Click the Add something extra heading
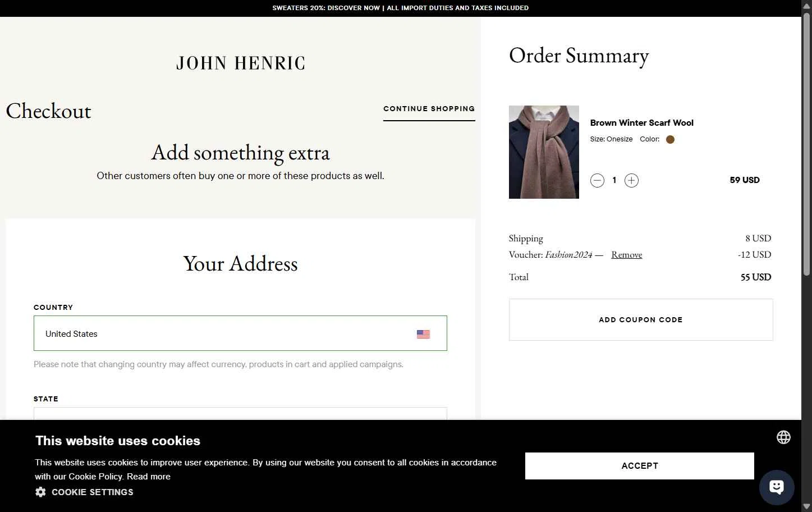 240,153
